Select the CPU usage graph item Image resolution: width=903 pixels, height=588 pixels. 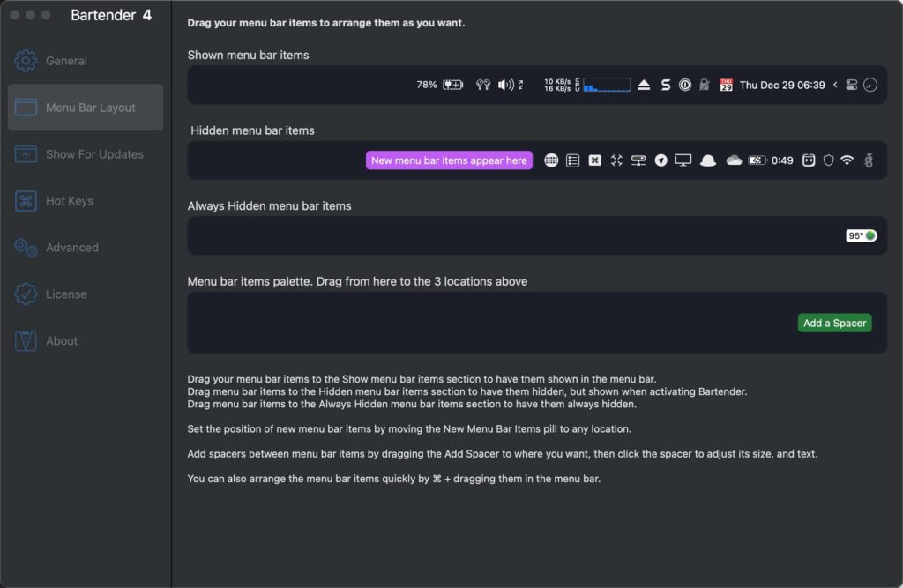(x=603, y=85)
